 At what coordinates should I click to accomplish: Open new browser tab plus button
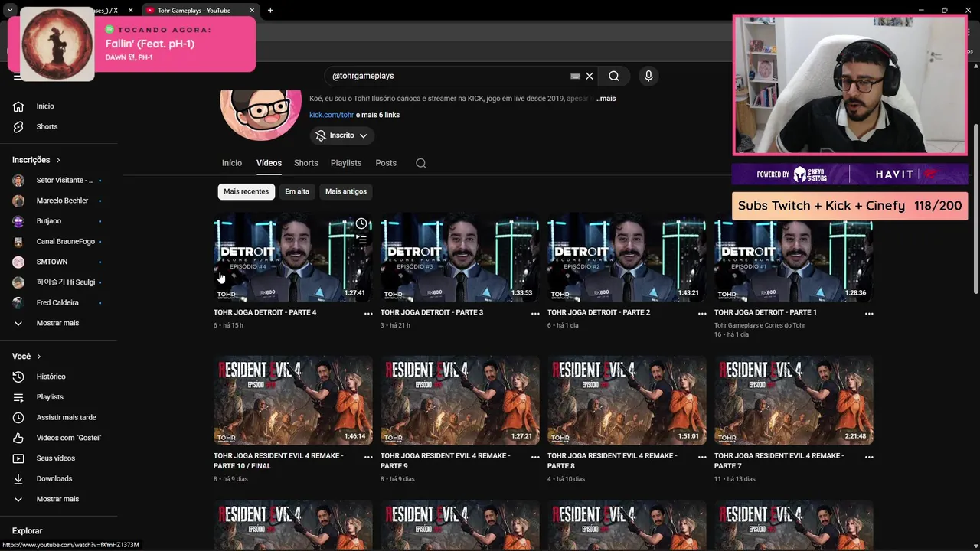tap(270, 10)
